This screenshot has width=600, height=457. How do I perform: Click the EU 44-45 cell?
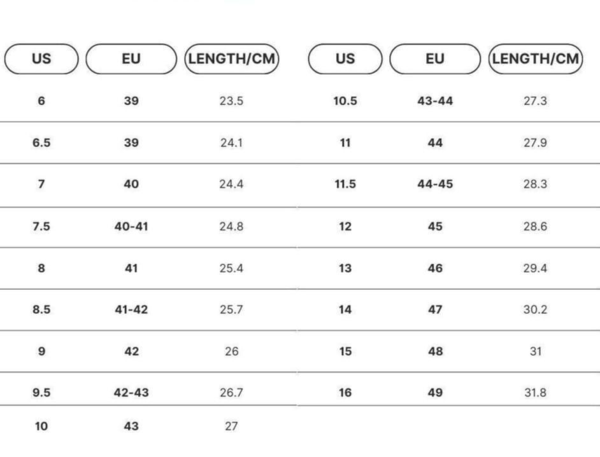[x=435, y=184]
